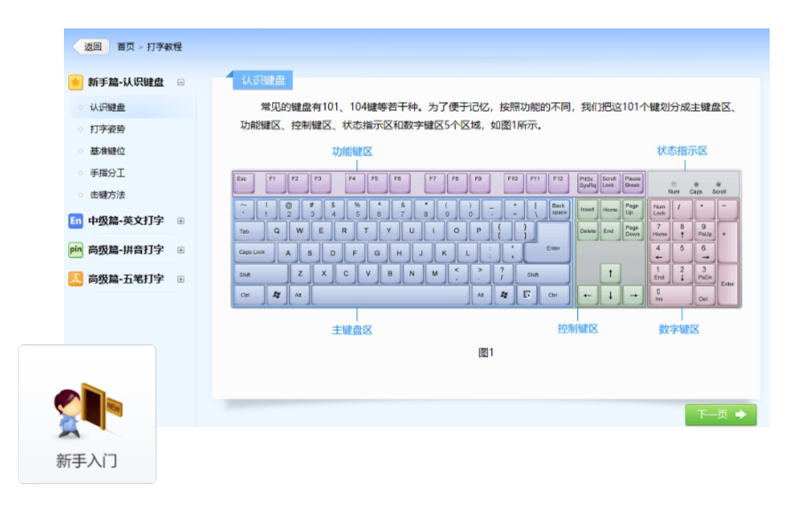Click the 认识键盘 tab heading
798x532 pixels.
pos(263,81)
